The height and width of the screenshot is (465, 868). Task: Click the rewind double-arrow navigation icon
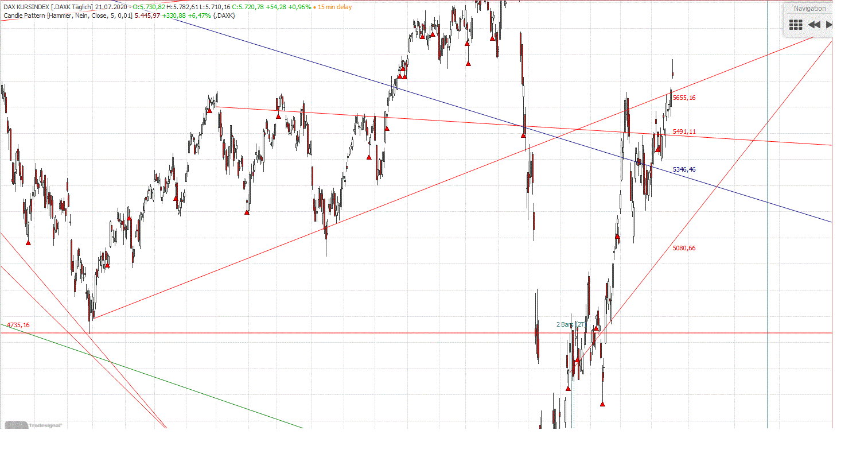(813, 25)
